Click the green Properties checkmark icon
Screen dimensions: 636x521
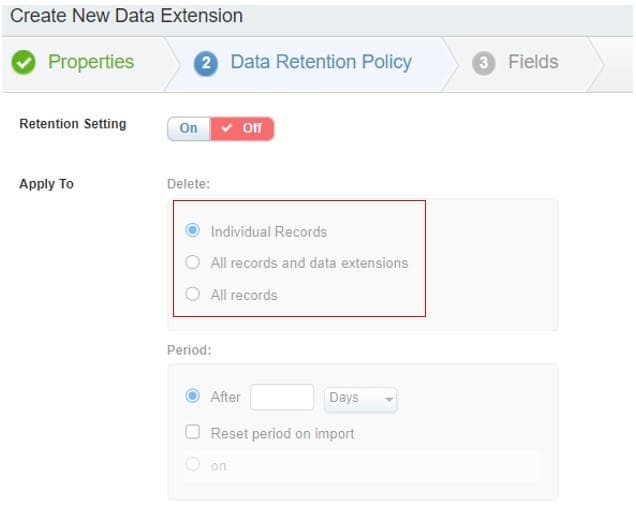tap(24, 62)
